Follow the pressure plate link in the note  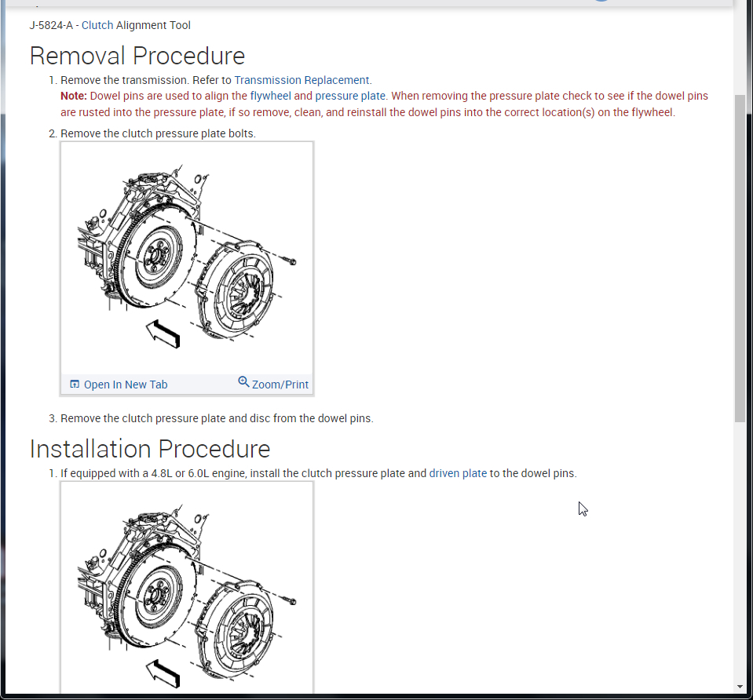[350, 96]
